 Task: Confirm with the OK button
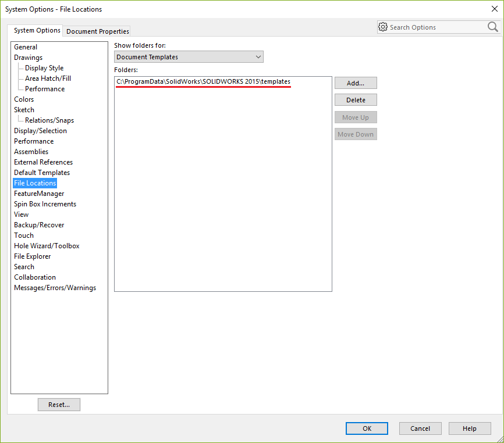point(367,428)
